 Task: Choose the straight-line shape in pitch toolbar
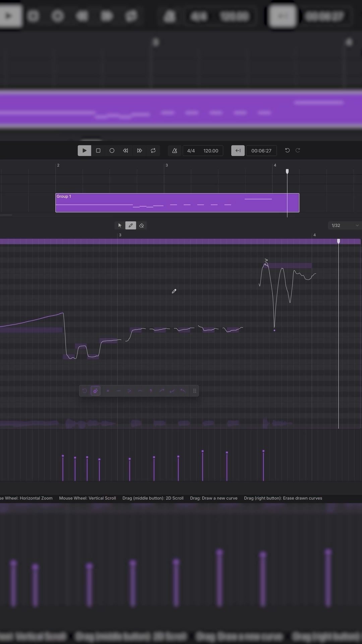coord(118,391)
